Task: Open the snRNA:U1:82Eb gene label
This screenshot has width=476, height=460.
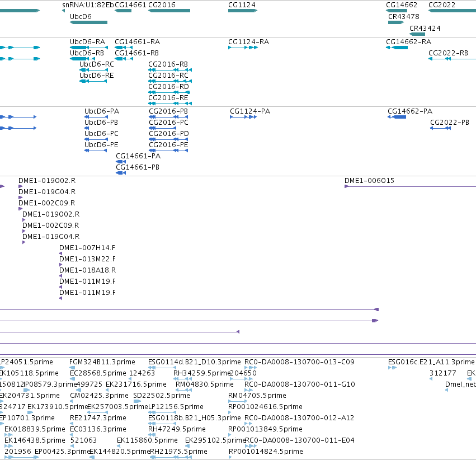Action: coord(88,5)
